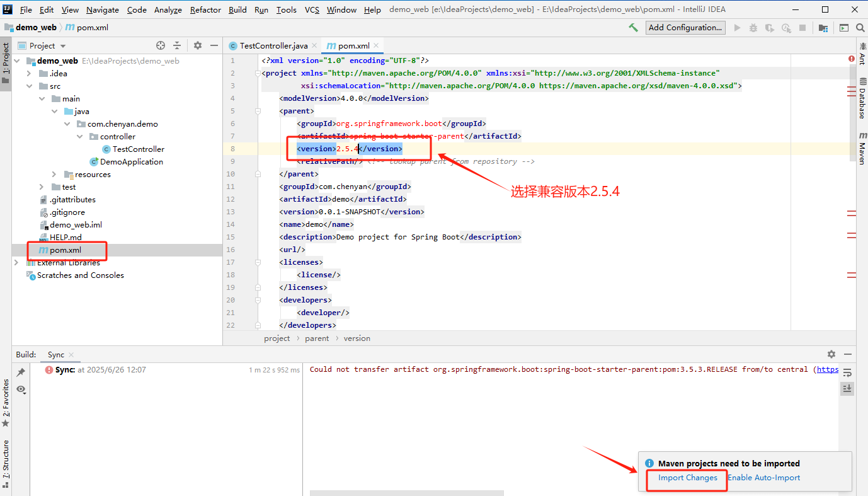Toggle soft-wrap icon in Build output

click(847, 372)
